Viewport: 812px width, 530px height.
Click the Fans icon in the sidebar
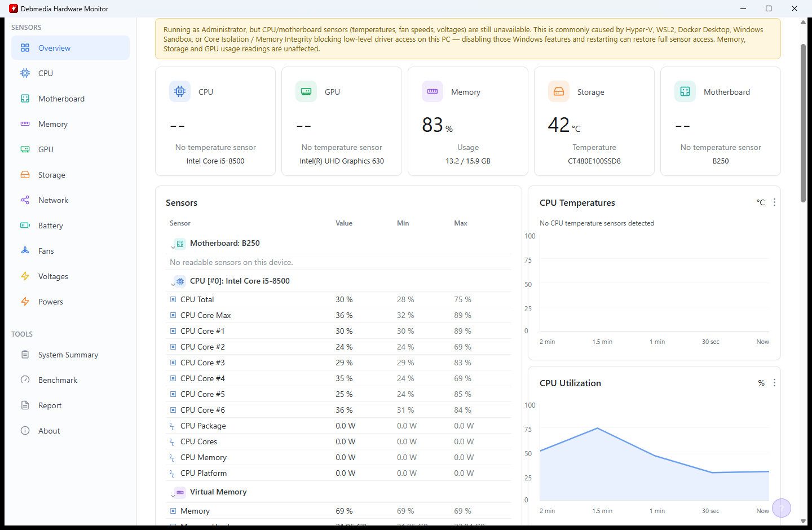tap(25, 251)
